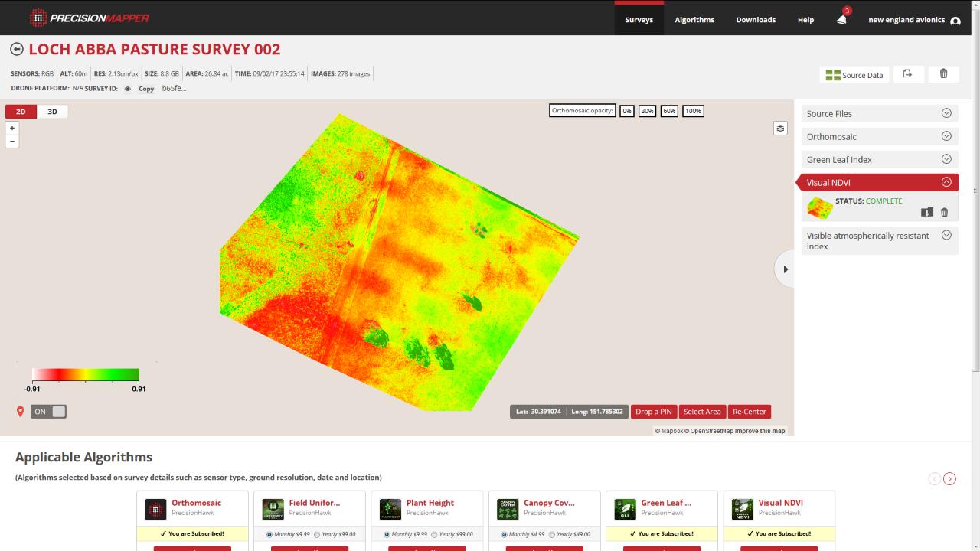Copy the survey ID

pos(146,89)
